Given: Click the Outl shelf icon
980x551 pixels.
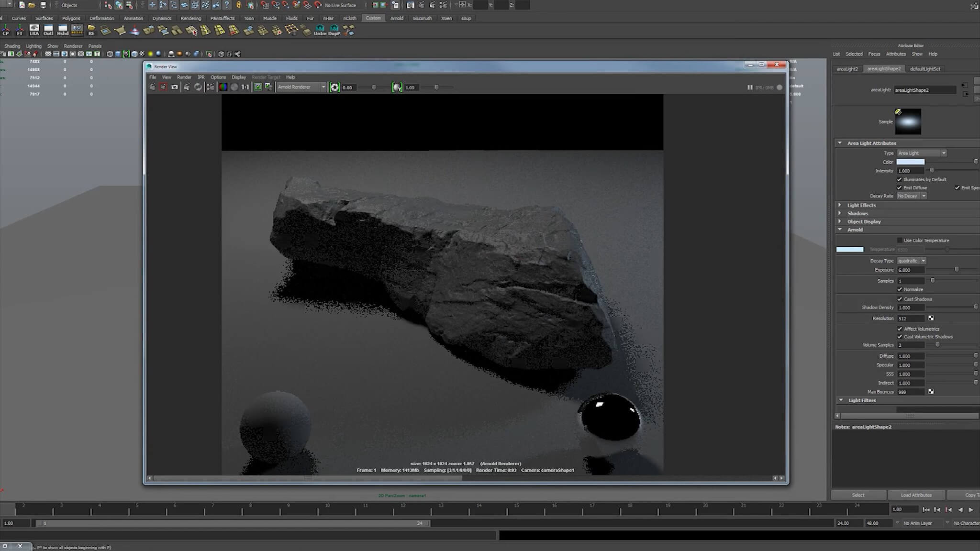Looking at the screenshot, I should point(48,31).
